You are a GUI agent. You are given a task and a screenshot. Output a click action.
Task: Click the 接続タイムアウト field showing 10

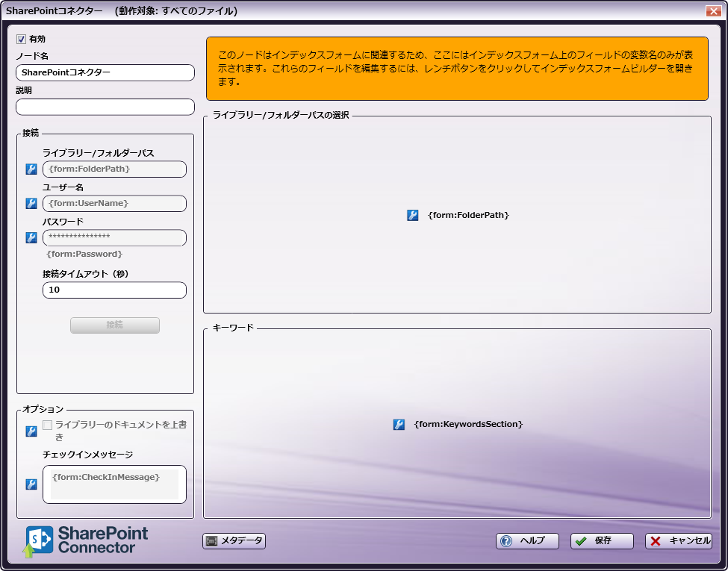point(115,290)
